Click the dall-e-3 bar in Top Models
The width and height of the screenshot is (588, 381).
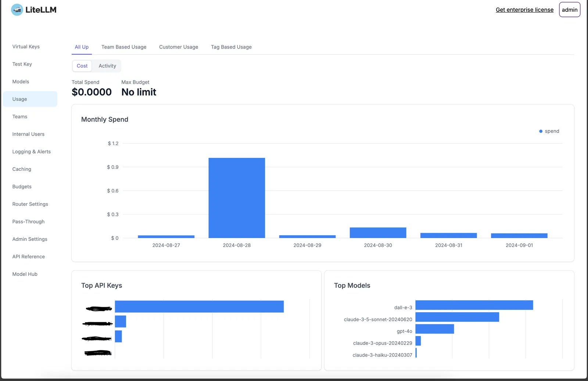(x=474, y=305)
